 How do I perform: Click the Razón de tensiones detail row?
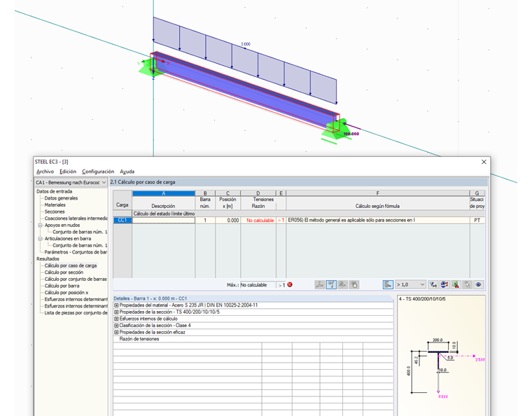point(253,339)
